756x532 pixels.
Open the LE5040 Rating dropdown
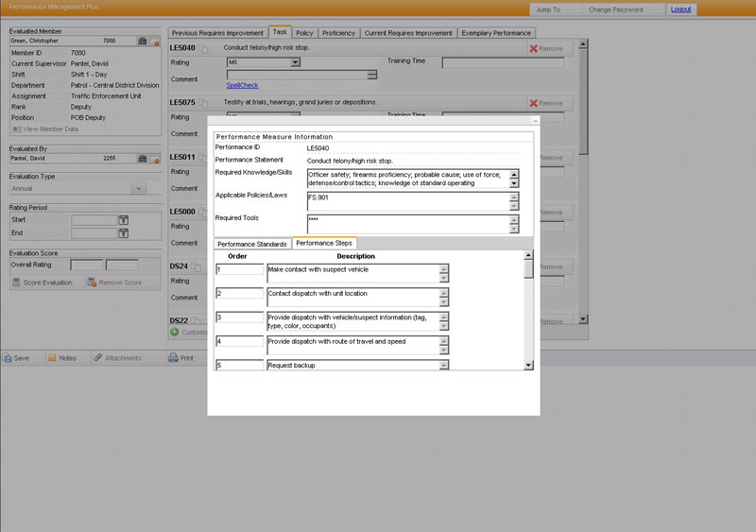tap(295, 62)
